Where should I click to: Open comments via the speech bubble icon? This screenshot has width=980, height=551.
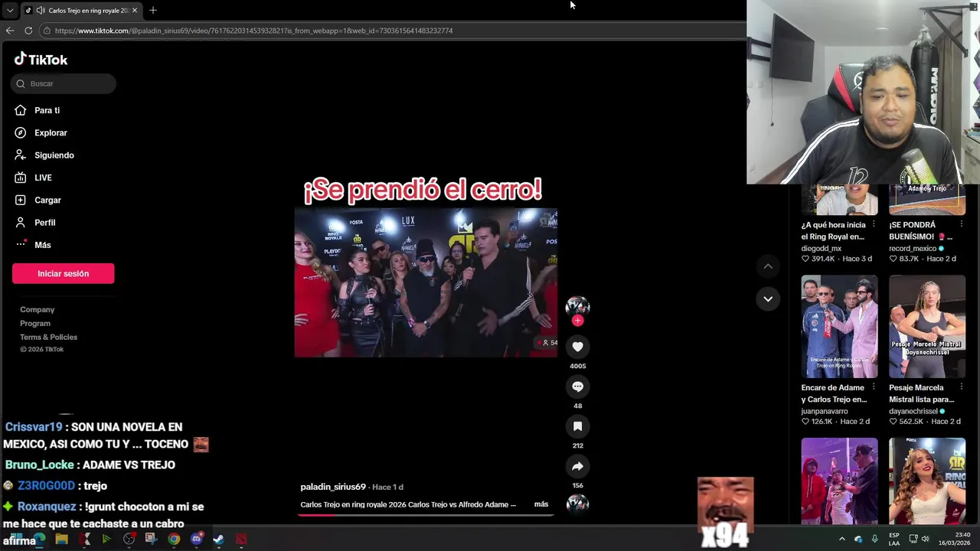pos(577,386)
